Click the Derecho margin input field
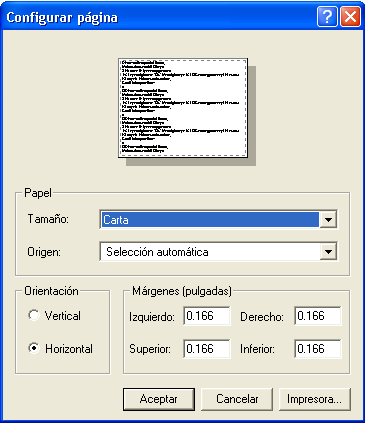This screenshot has width=365, height=424. (x=318, y=316)
